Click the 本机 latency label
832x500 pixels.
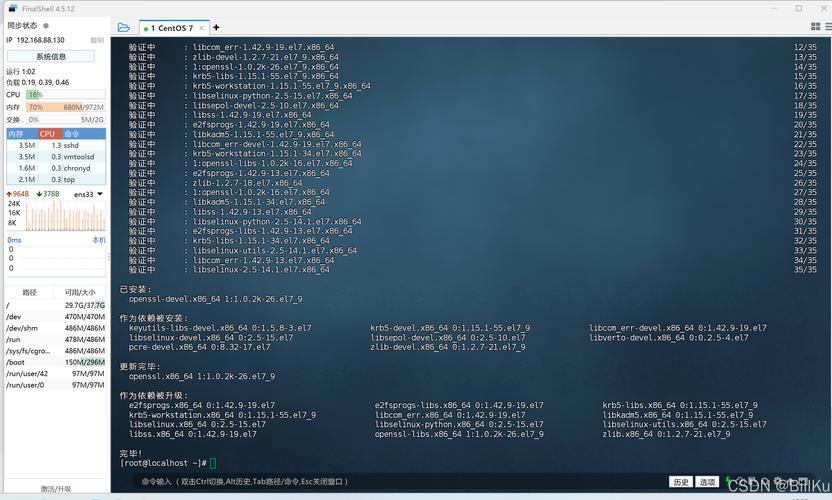[99, 240]
